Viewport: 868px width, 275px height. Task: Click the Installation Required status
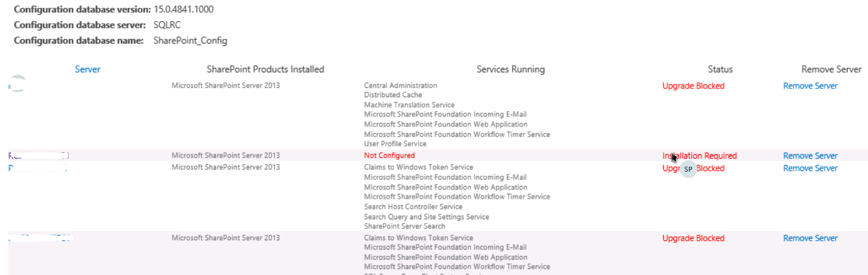(699, 156)
